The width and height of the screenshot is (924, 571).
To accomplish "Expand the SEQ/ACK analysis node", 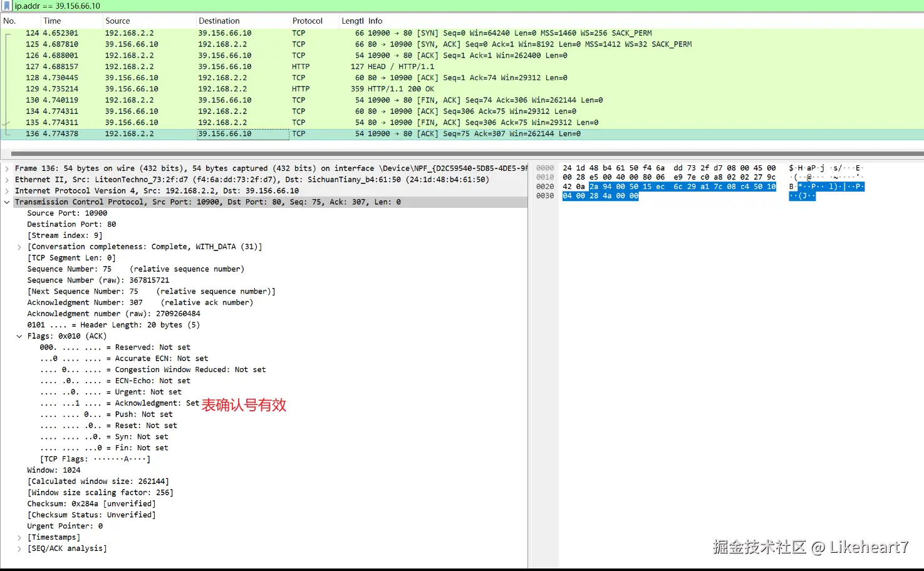I will coord(19,548).
